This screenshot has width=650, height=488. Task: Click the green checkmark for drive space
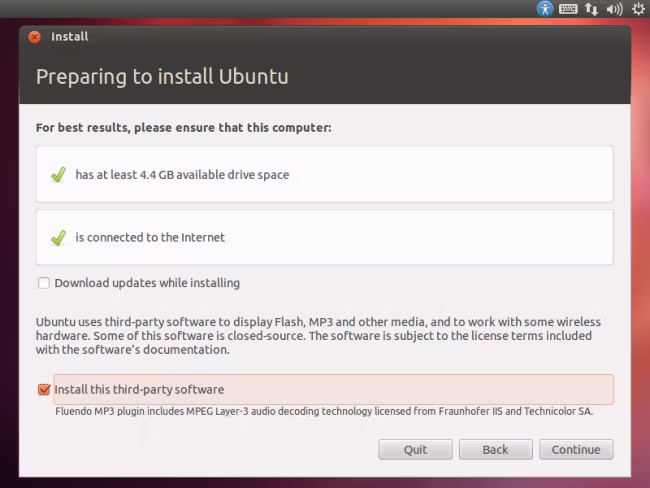[58, 175]
